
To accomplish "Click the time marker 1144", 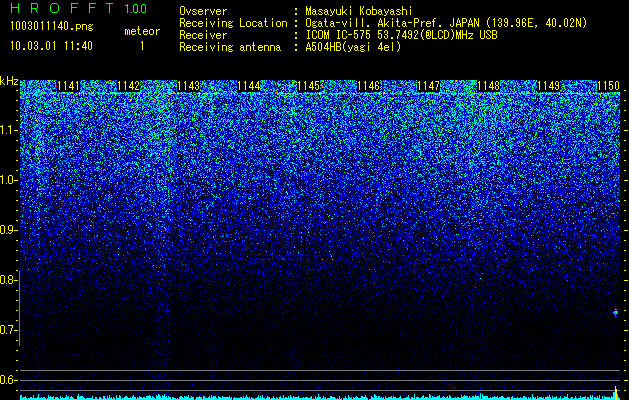I will 249,85.
